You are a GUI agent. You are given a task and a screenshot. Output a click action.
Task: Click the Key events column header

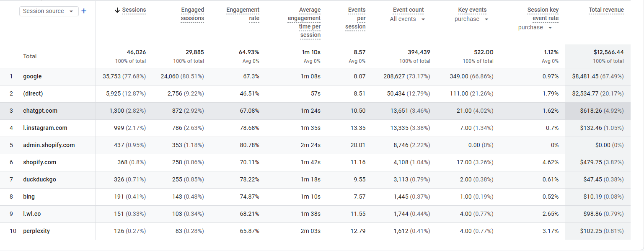point(472,10)
